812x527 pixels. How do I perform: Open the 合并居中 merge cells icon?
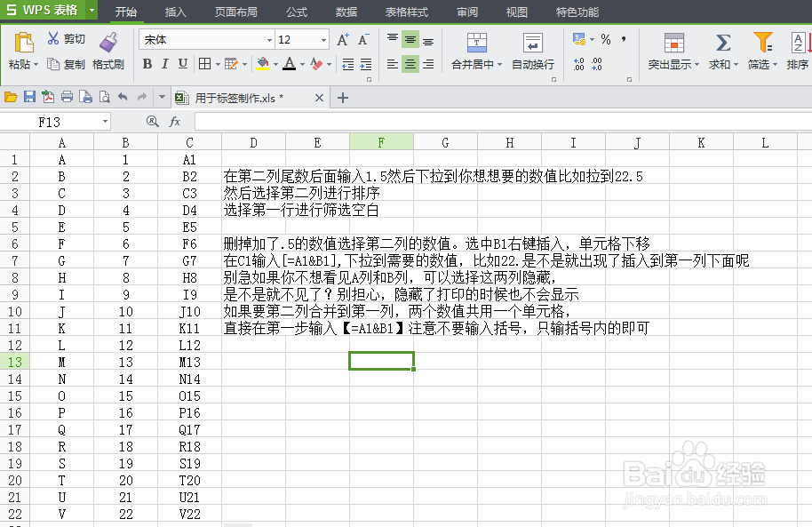477,43
